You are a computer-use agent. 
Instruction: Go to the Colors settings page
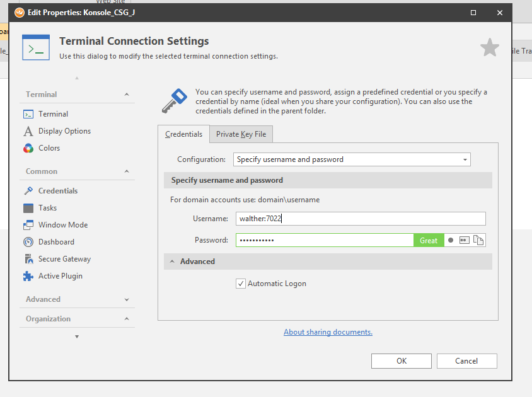[x=49, y=148]
